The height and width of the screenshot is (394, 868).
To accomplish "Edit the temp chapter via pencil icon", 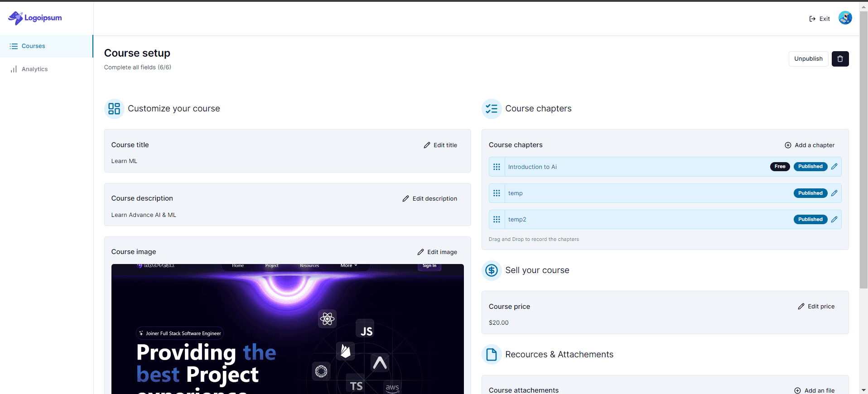I will pyautogui.click(x=834, y=193).
